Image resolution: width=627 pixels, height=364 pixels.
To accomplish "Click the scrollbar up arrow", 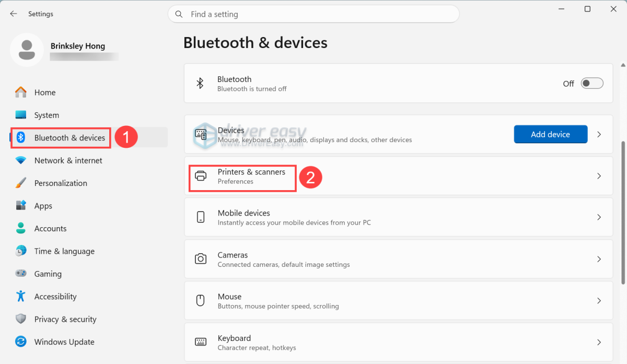I will pos(623,65).
